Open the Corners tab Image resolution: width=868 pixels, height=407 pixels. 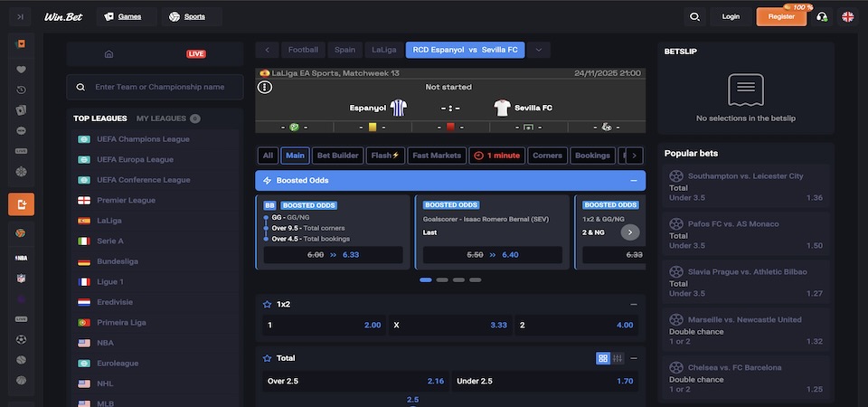(548, 156)
